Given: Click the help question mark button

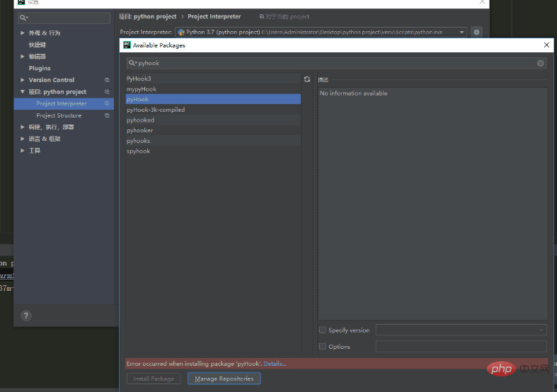Looking at the screenshot, I should (26, 316).
